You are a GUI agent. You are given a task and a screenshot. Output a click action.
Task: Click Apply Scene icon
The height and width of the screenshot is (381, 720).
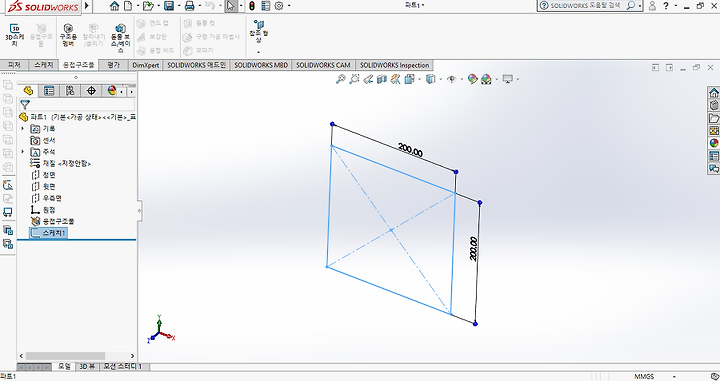point(486,79)
